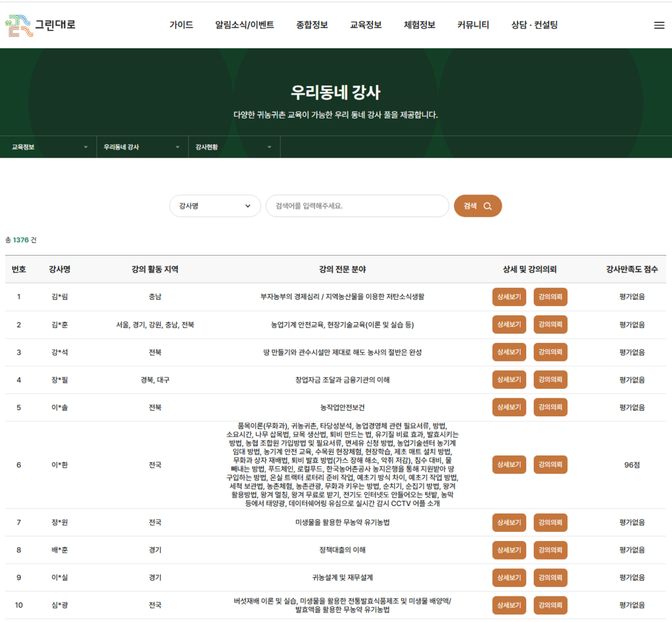The image size is (672, 622).
Task: Click the magnifier icon in the 검색 button
Action: coord(488,206)
